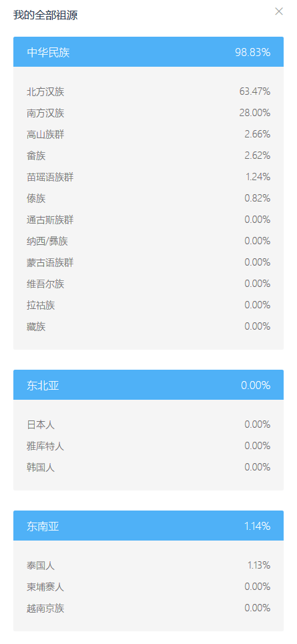Select the 中华民族 section header

point(148,52)
